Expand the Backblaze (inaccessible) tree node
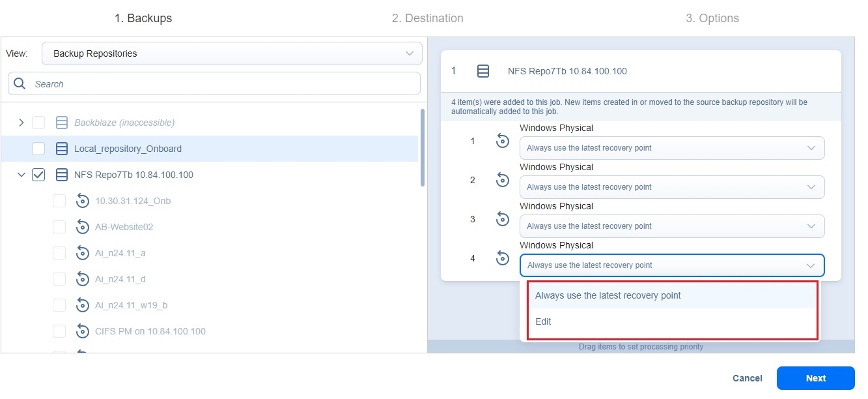This screenshot has width=868, height=399. coord(21,123)
